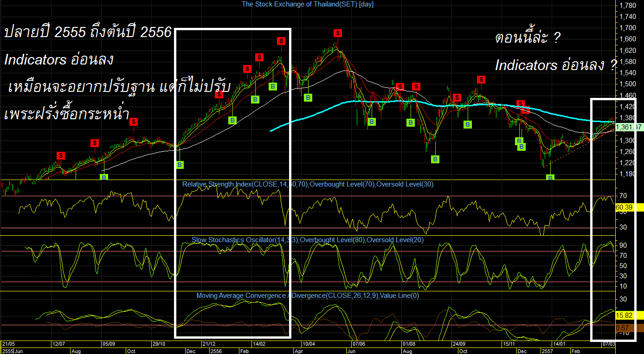Select the S sell marker at the October 2556 peak
Viewport: 644px width, 354px height.
pos(482,79)
